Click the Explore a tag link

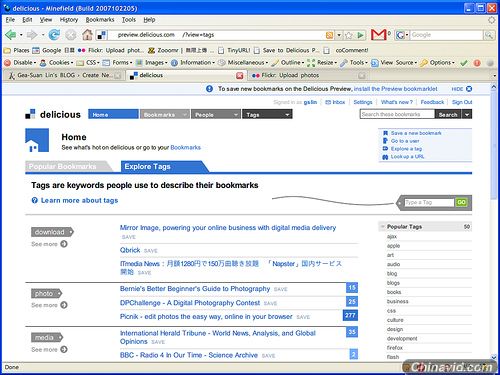pyautogui.click(x=406, y=149)
